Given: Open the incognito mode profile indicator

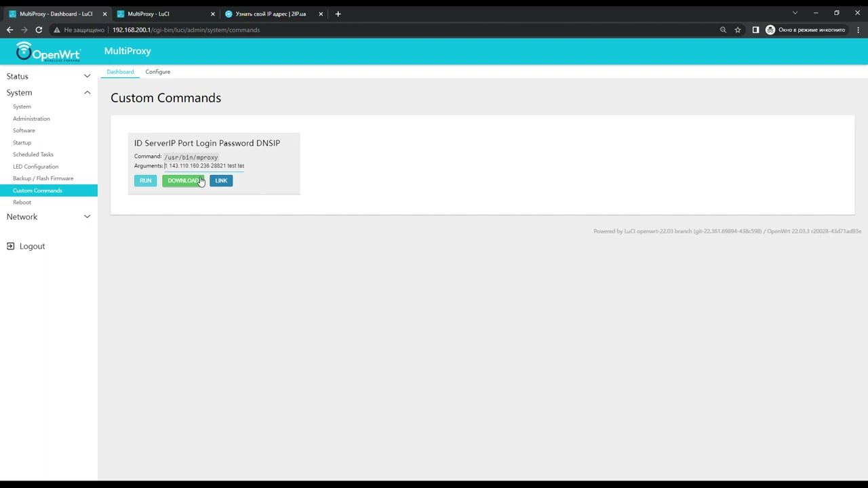Looking at the screenshot, I should coord(806,30).
